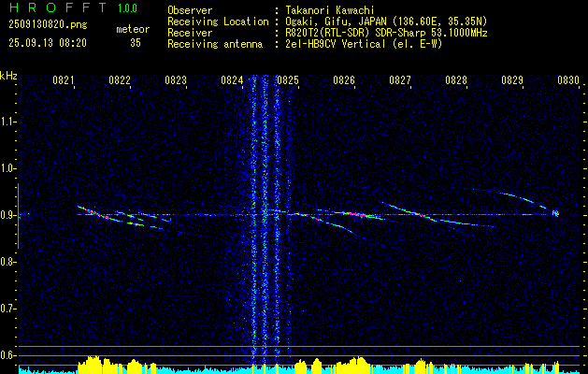Click the 0.8 kHz frequency label
Image resolution: width=588 pixels, height=374 pixels.
click(x=7, y=262)
